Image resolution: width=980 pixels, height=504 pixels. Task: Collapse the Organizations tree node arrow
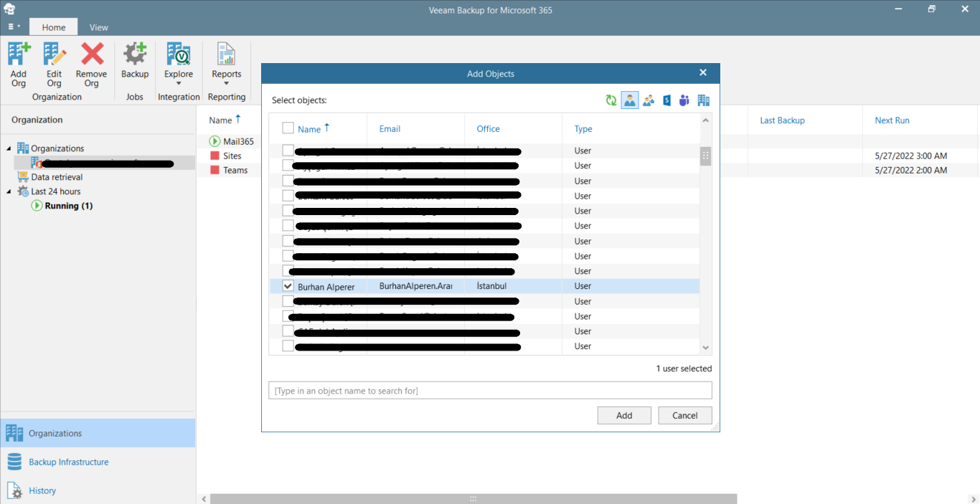coord(9,148)
